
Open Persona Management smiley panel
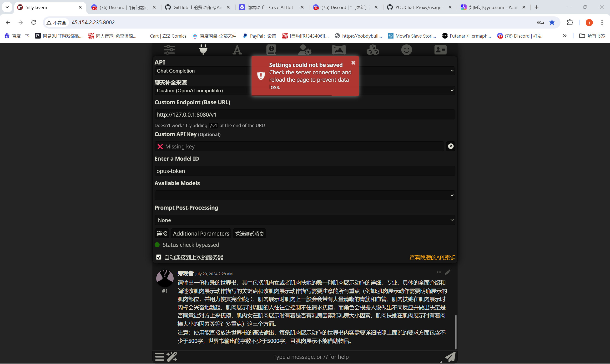(406, 49)
